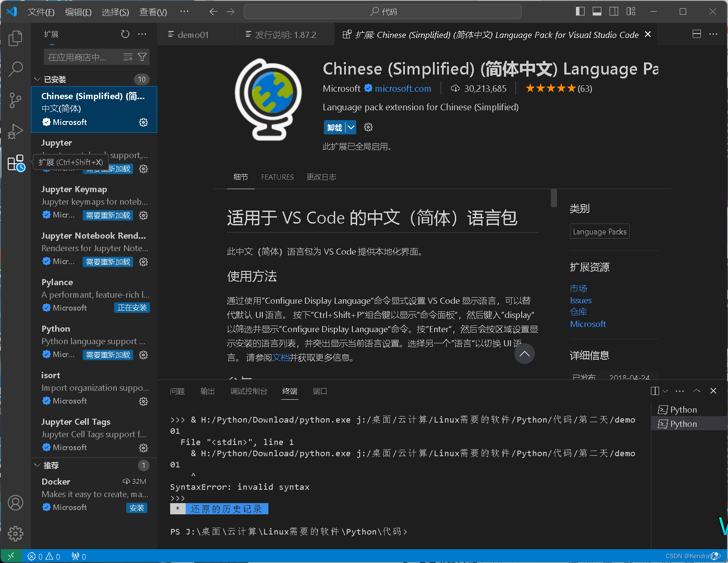Open manage gear next to uninstall button
Viewport: 728px width, 563px height.
(368, 127)
